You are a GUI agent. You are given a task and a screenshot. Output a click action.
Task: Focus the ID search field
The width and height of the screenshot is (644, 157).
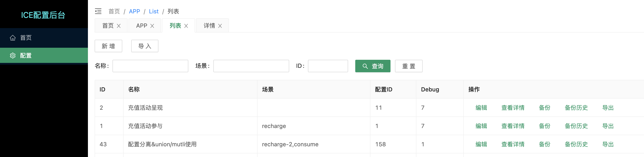click(328, 66)
